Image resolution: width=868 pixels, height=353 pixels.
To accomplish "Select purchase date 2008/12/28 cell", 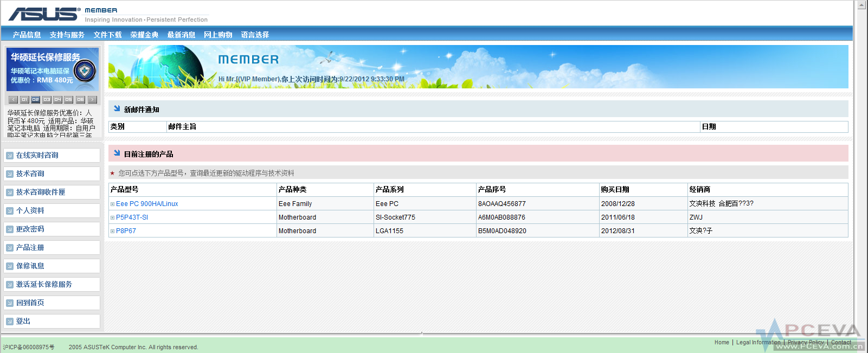I will (x=643, y=204).
